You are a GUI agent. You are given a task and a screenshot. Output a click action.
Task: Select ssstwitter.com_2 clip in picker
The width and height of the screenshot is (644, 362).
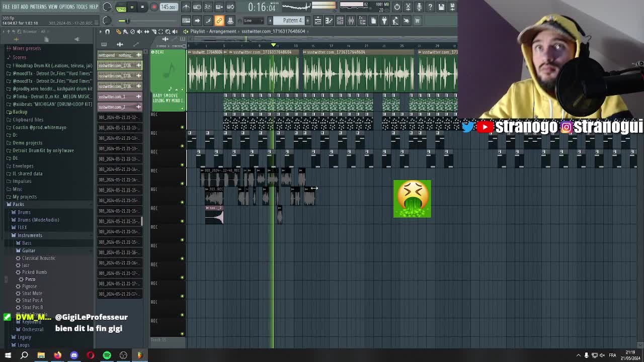tap(120, 107)
